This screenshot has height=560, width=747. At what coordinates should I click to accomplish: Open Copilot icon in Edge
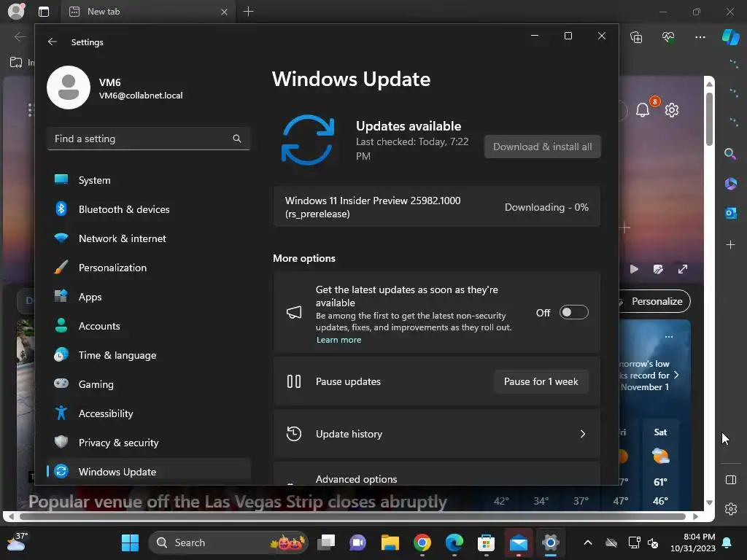pos(731,37)
